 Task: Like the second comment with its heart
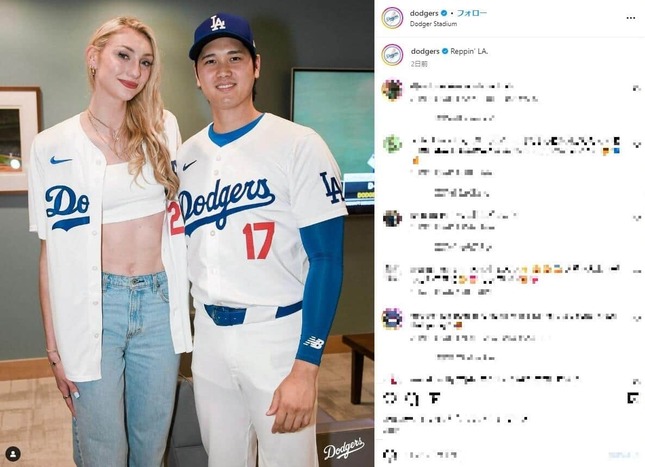636,144
